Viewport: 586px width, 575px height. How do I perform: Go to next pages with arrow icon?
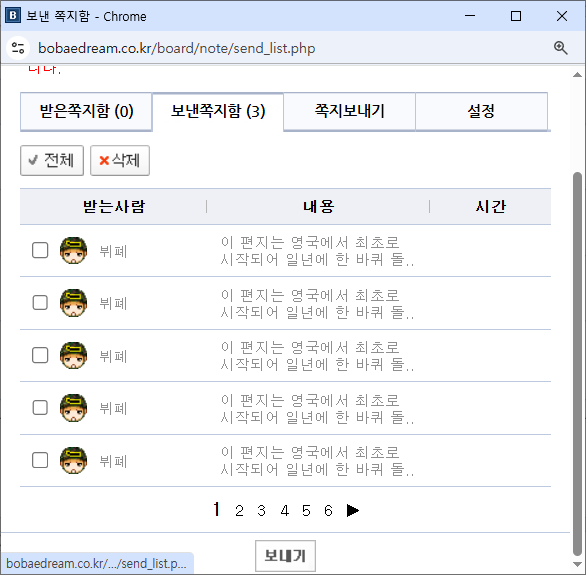point(352,510)
